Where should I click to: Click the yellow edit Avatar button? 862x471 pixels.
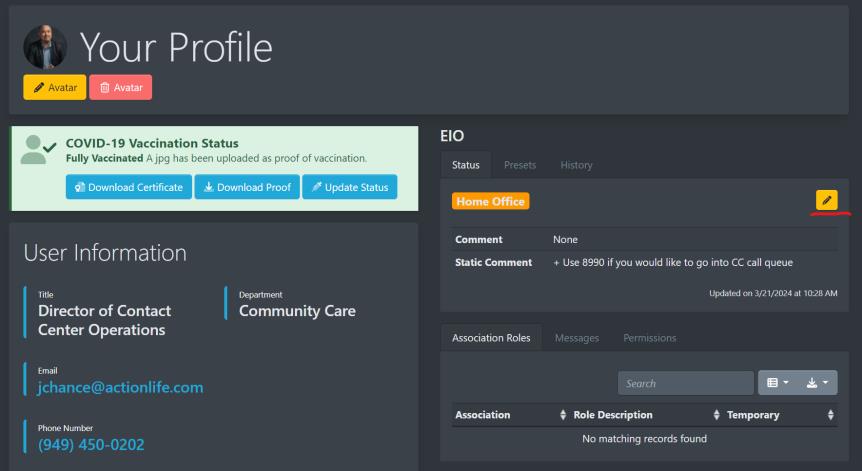click(54, 88)
